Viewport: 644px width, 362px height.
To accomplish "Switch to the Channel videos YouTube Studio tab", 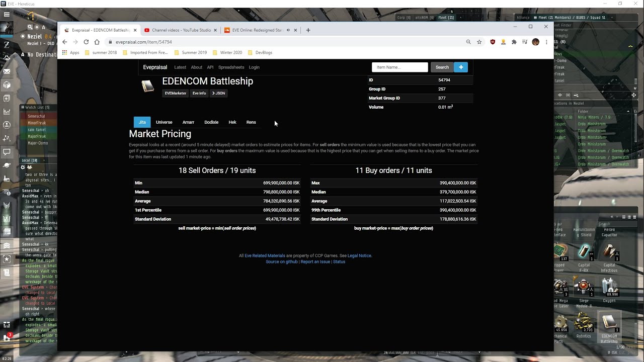I will point(180,30).
